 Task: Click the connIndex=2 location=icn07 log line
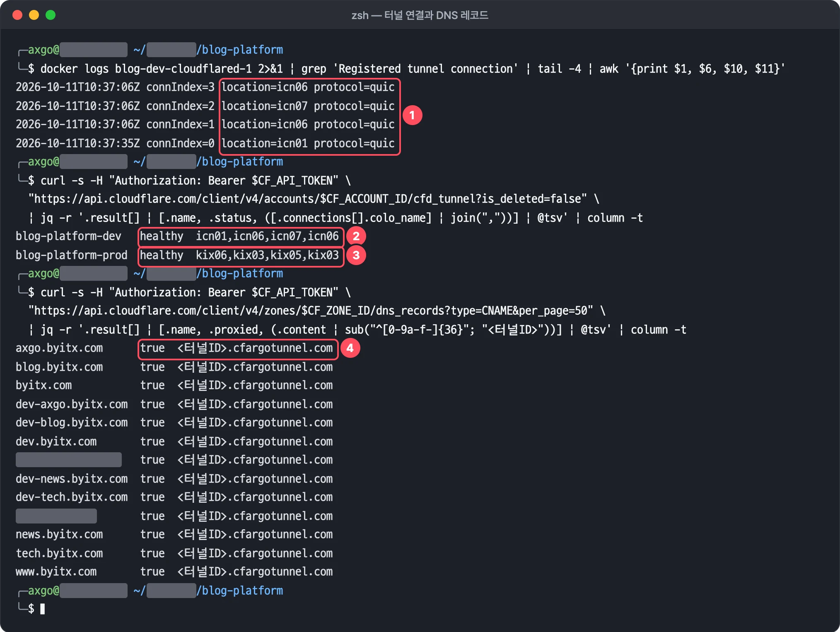(205, 106)
